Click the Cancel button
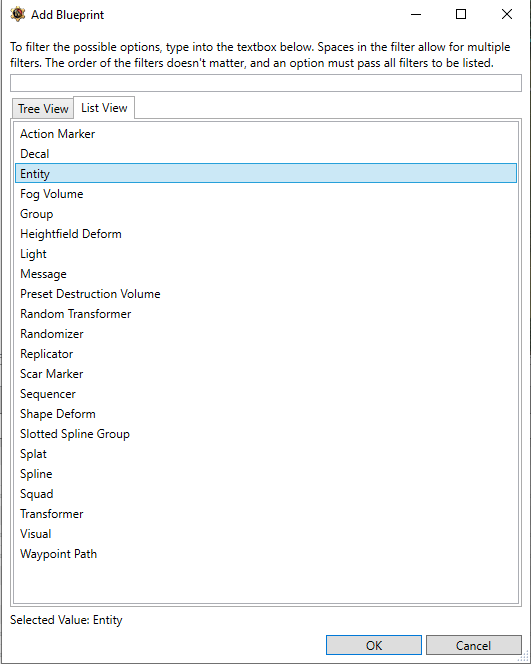This screenshot has height=664, width=531. (473, 645)
